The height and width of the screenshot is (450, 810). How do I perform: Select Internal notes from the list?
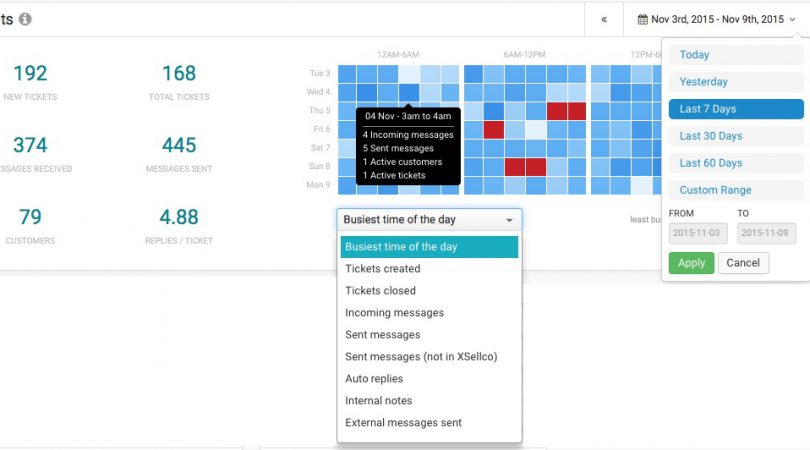pos(378,401)
